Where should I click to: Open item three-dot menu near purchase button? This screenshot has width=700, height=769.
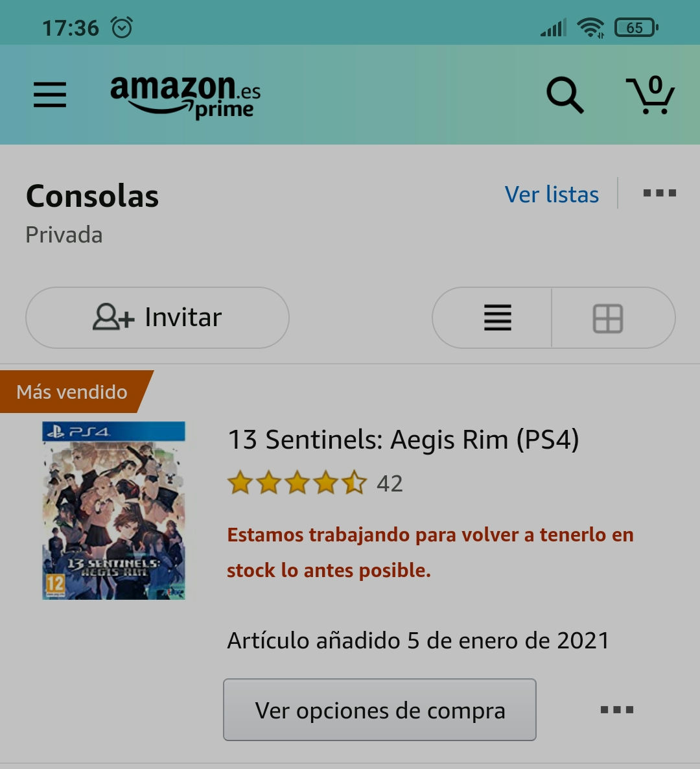(x=617, y=709)
